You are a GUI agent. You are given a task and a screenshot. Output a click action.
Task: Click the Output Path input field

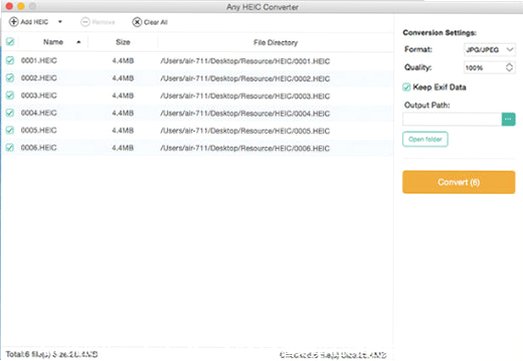click(452, 119)
